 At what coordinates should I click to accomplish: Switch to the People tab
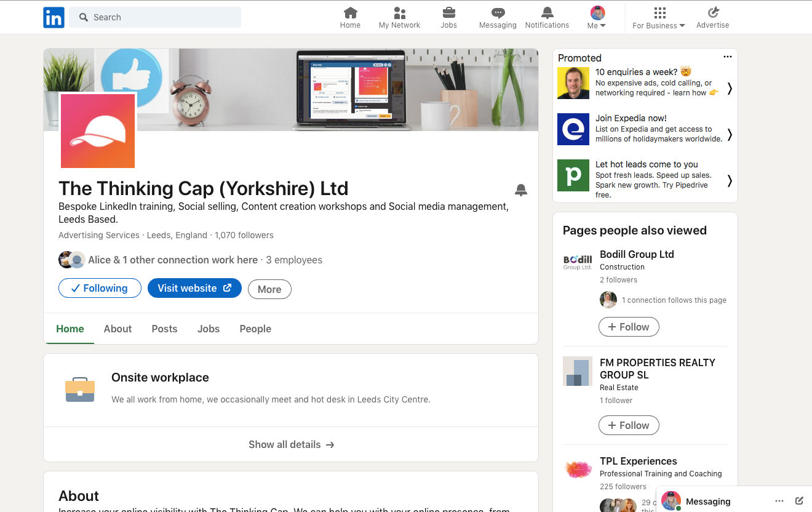coord(255,329)
